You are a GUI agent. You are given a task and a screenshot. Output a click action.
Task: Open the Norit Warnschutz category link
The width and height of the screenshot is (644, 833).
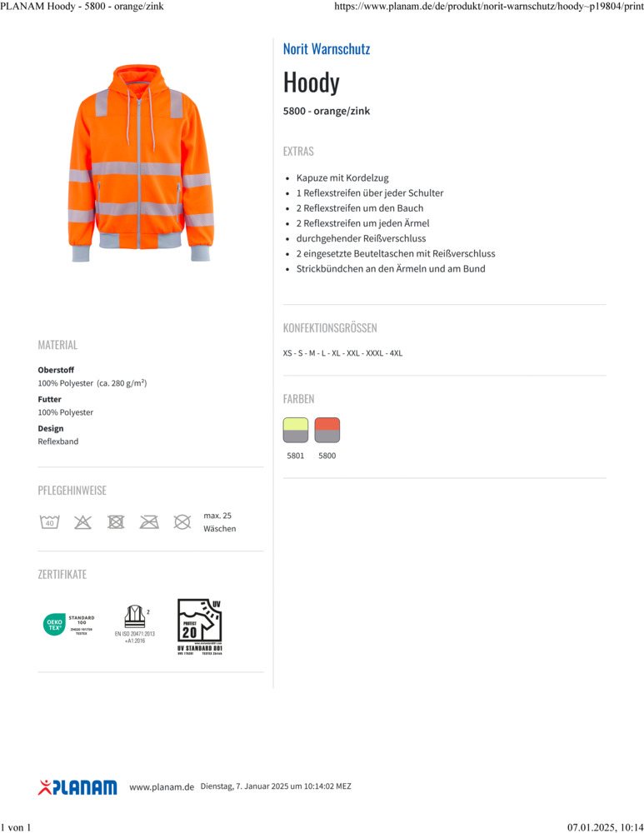click(327, 49)
